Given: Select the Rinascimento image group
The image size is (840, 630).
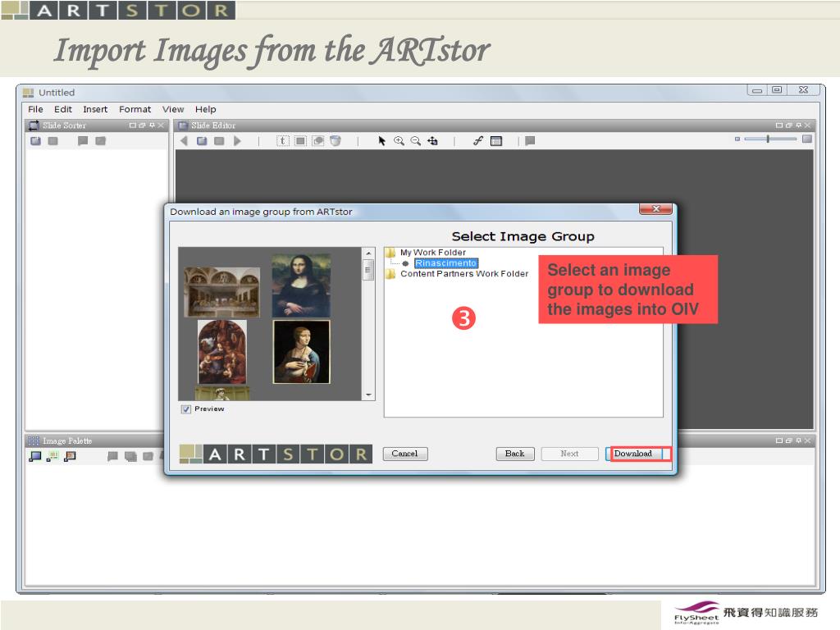Looking at the screenshot, I should click(x=445, y=263).
